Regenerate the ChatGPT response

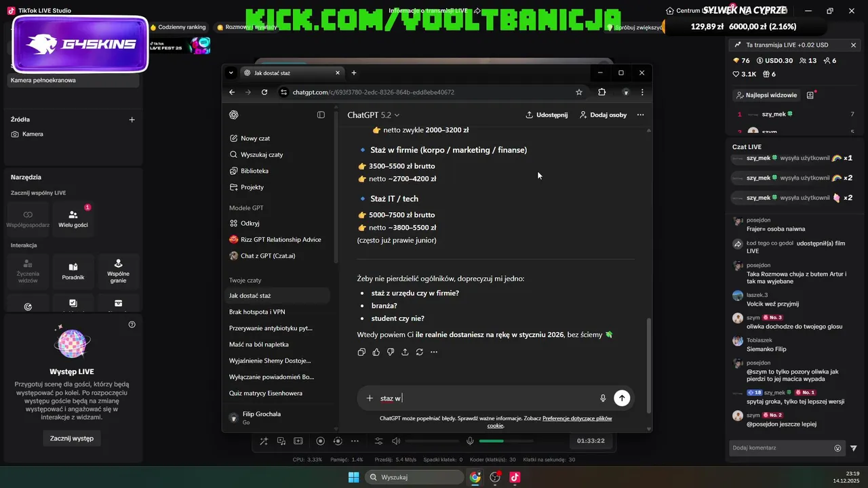coord(420,352)
